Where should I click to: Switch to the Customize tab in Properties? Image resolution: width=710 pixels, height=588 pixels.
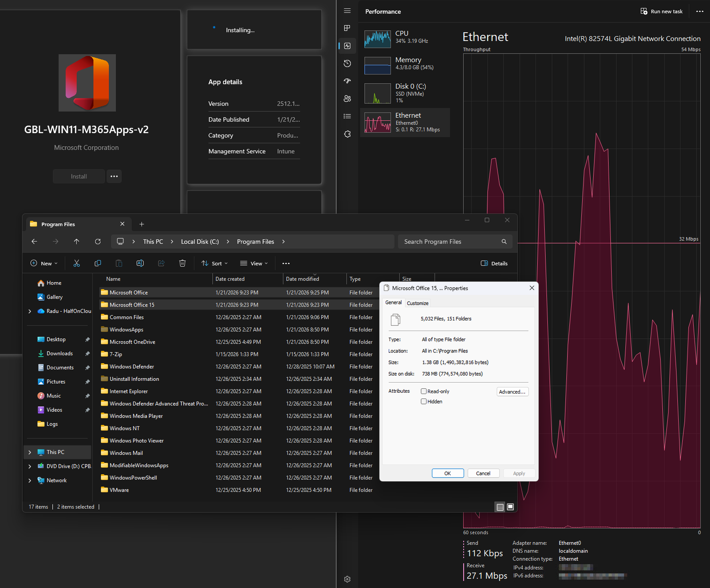click(418, 303)
